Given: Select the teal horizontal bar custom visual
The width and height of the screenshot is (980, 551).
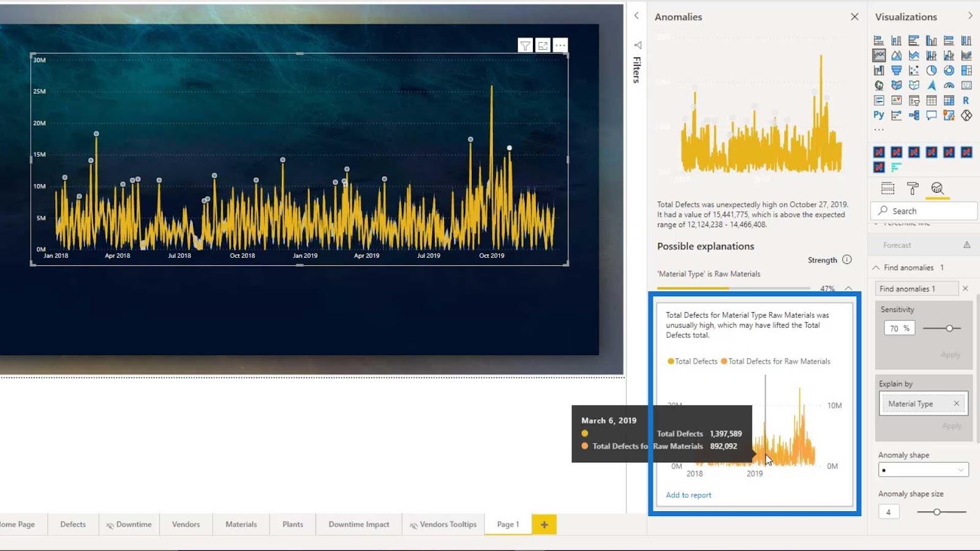Looking at the screenshot, I should point(896,167).
